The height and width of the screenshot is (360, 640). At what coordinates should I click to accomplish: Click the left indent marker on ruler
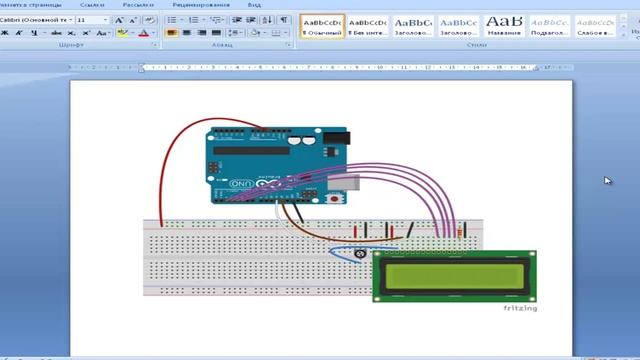[141, 68]
